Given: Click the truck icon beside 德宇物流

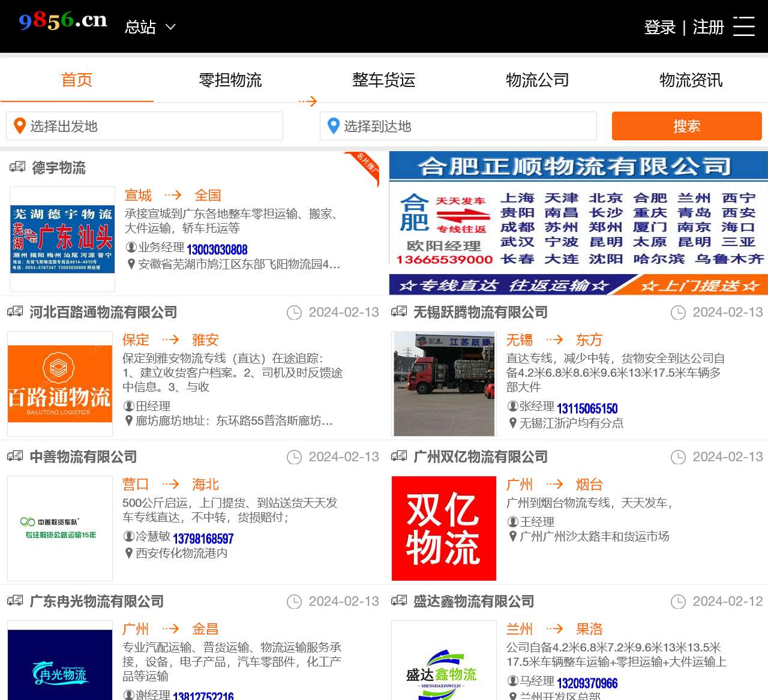Looking at the screenshot, I should point(17,167).
